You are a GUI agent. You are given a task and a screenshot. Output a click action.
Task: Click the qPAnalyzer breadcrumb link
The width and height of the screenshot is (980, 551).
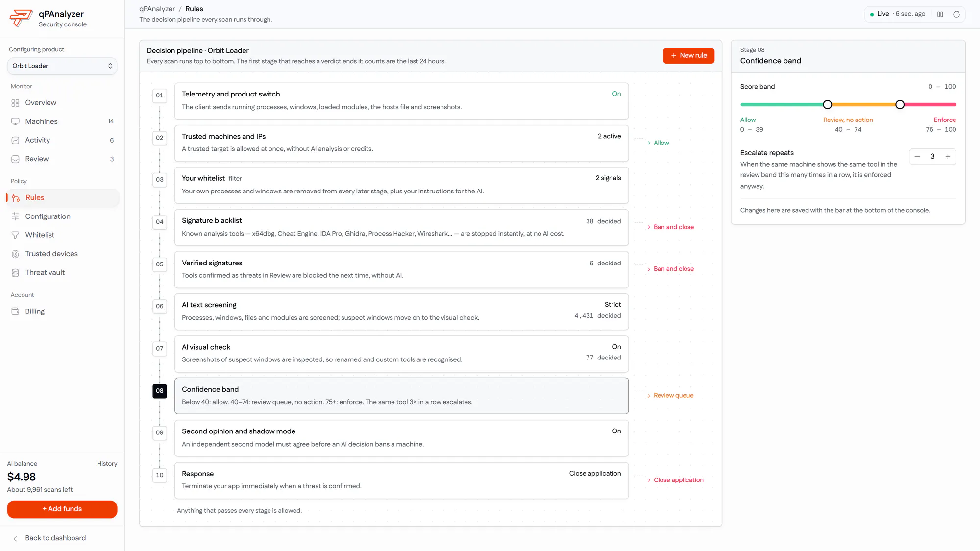coord(157,9)
